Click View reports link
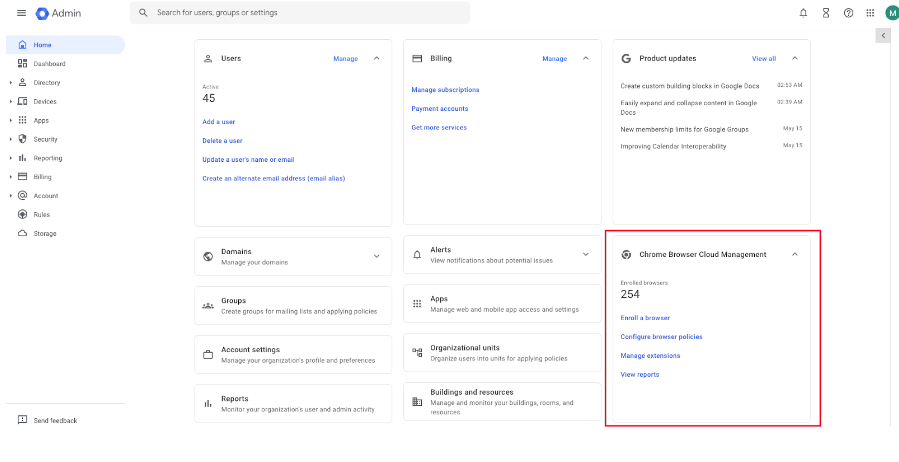The width and height of the screenshot is (899, 462). click(640, 375)
